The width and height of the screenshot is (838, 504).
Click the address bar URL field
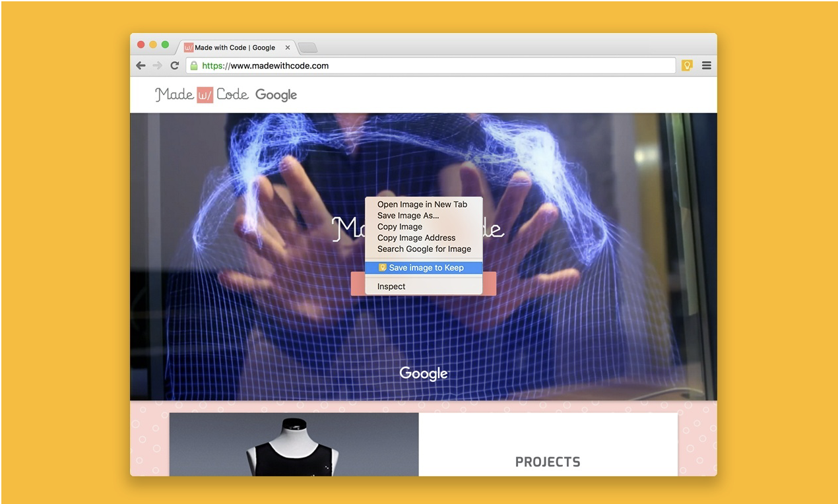pos(431,65)
